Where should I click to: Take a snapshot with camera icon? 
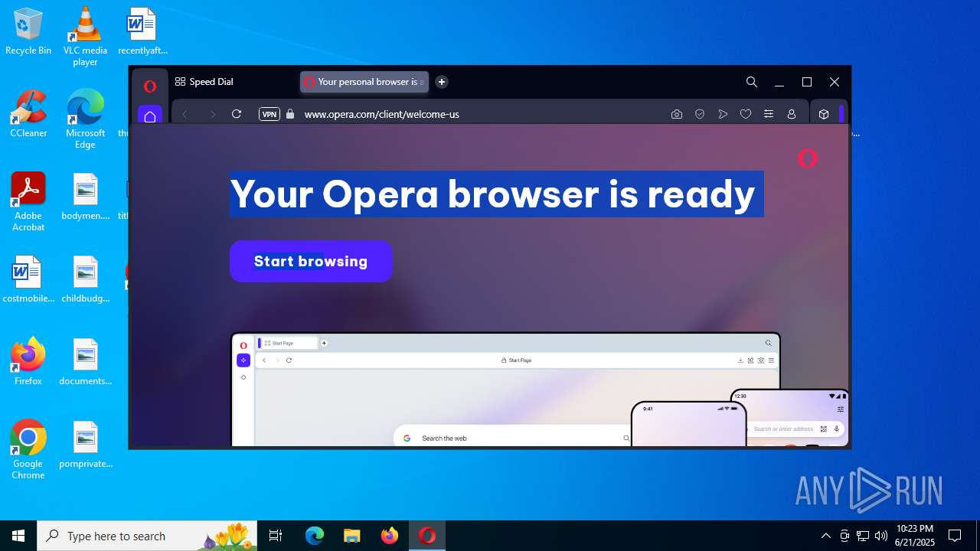677,114
